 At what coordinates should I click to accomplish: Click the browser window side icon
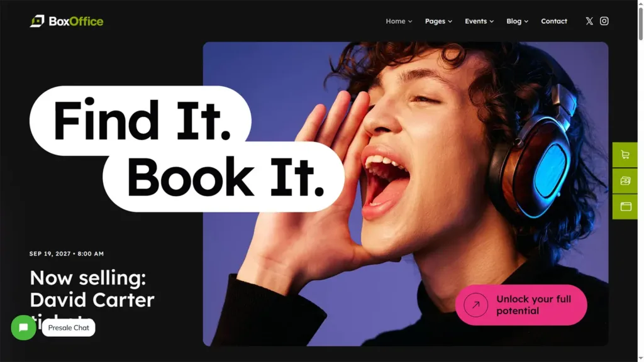pyautogui.click(x=625, y=206)
